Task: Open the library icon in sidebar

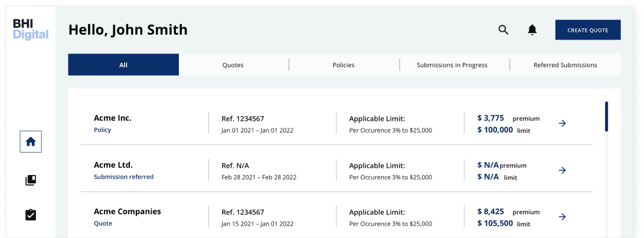Action: [31, 180]
